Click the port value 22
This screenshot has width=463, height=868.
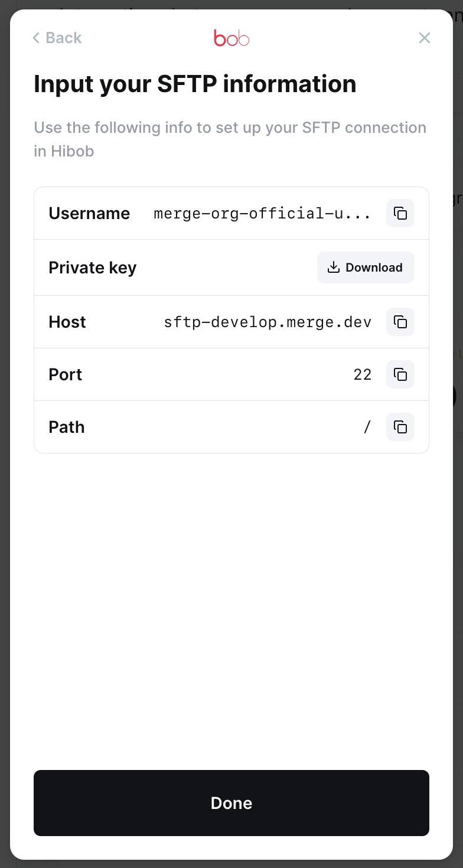[363, 374]
